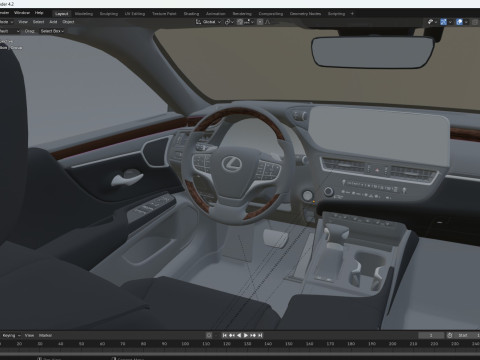Switch to the UV Editing workspace tab
Screen dimensions: 480x360
pyautogui.click(x=135, y=14)
